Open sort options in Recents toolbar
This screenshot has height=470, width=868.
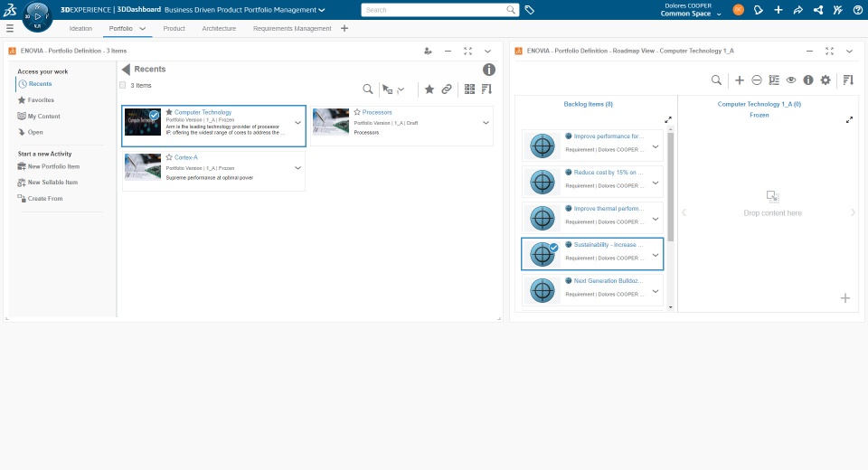(x=486, y=89)
